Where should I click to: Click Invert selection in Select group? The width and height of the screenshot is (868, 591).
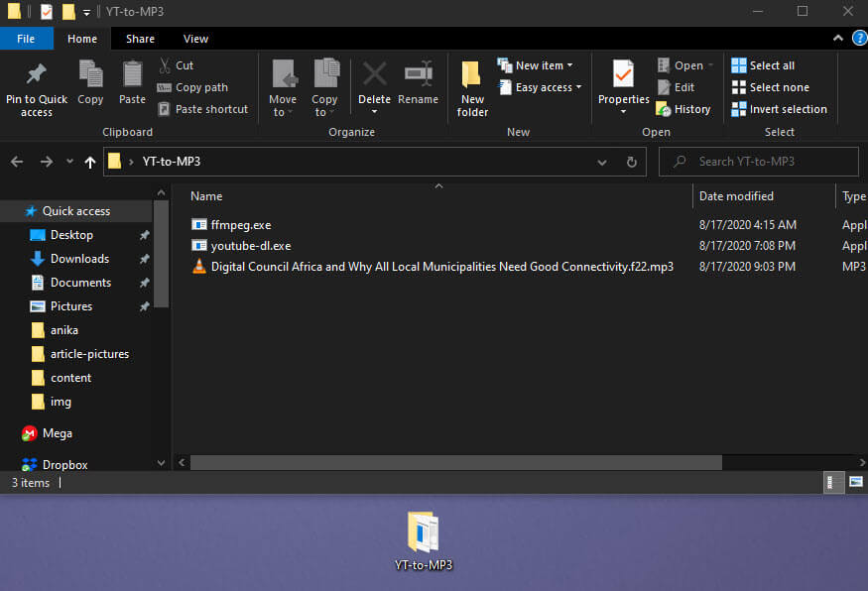779,109
